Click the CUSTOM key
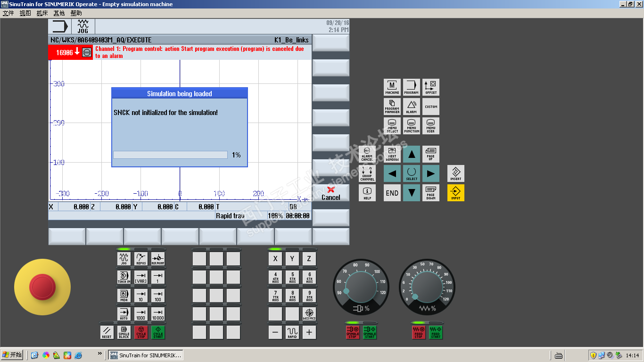The width and height of the screenshot is (644, 362). coord(431,107)
